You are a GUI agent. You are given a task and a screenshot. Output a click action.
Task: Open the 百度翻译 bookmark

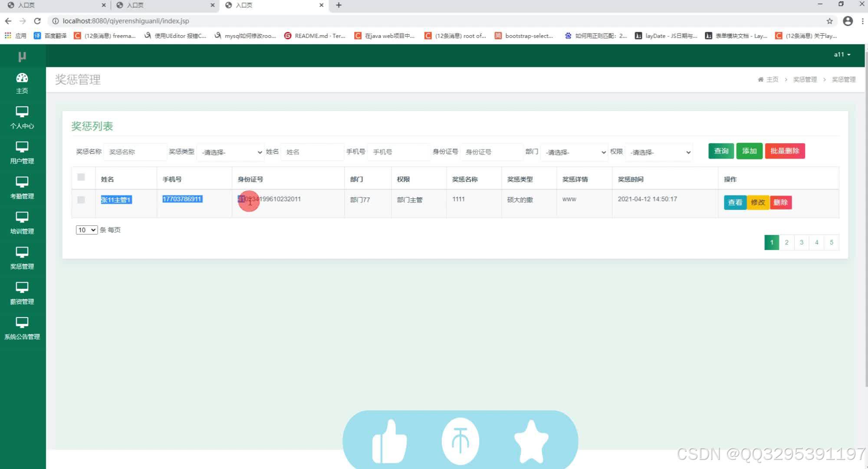coord(50,36)
